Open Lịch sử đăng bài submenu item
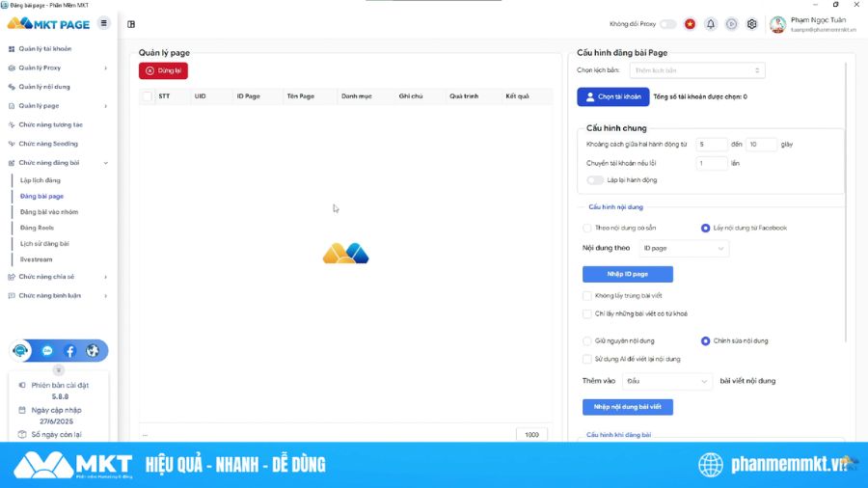This screenshot has width=868, height=488. [44, 243]
